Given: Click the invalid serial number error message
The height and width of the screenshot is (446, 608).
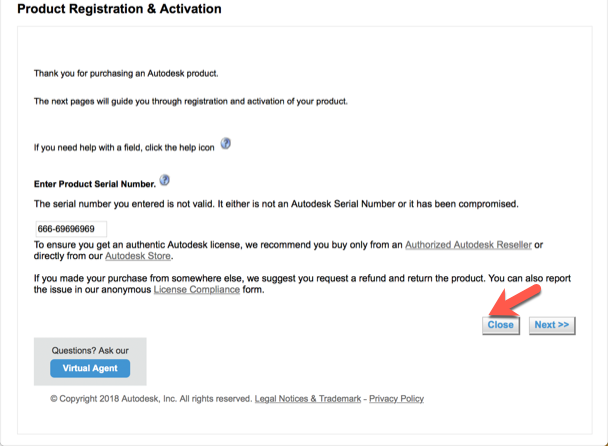Looking at the screenshot, I should 276,204.
